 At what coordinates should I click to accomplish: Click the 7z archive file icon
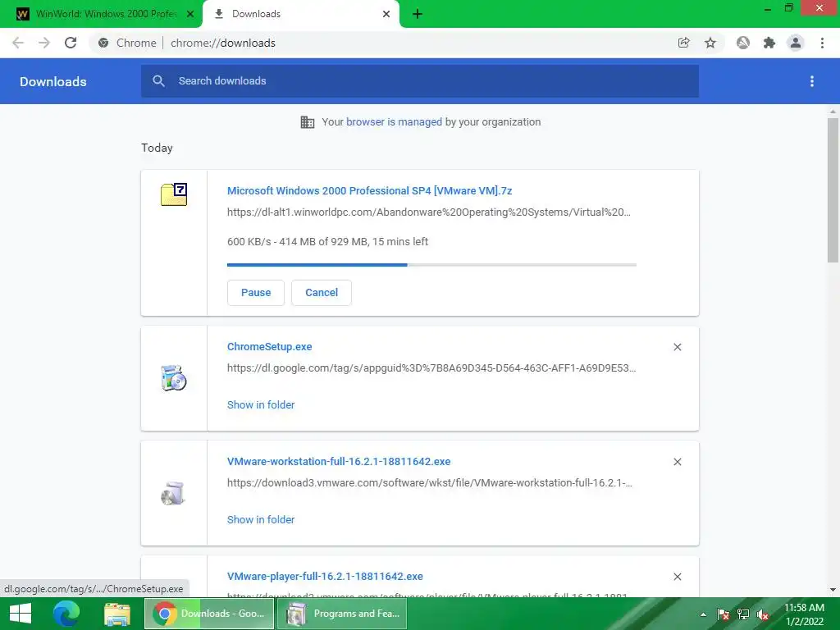coord(174,194)
